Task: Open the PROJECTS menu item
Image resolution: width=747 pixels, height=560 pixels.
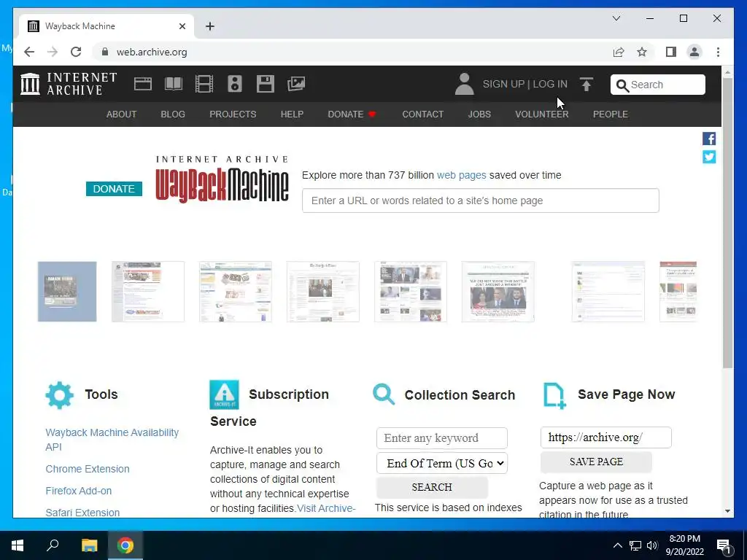Action: point(233,114)
